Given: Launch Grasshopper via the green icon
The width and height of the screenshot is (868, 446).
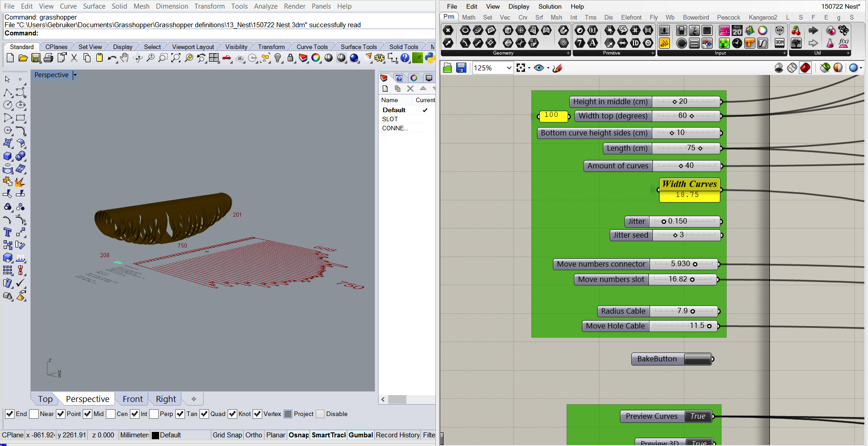Looking at the screenshot, I should 418,58.
